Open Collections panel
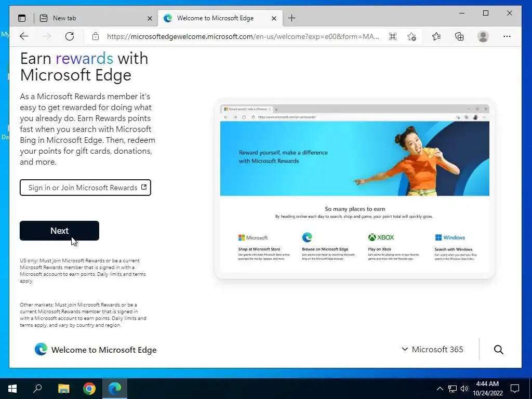532x399 pixels. click(x=459, y=36)
